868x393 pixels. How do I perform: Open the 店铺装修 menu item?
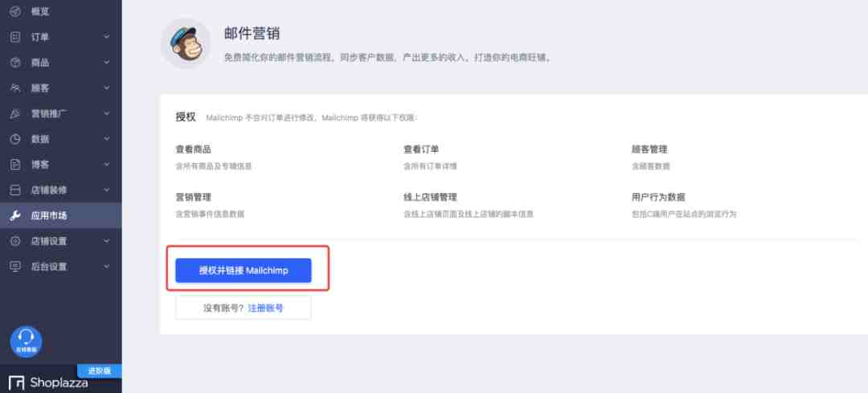61,190
